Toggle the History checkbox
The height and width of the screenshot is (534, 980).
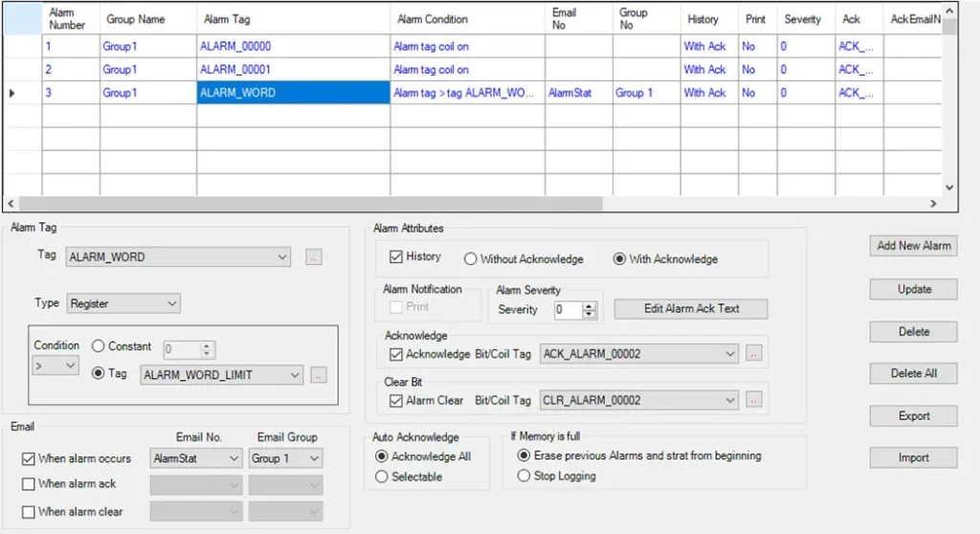pos(395,257)
